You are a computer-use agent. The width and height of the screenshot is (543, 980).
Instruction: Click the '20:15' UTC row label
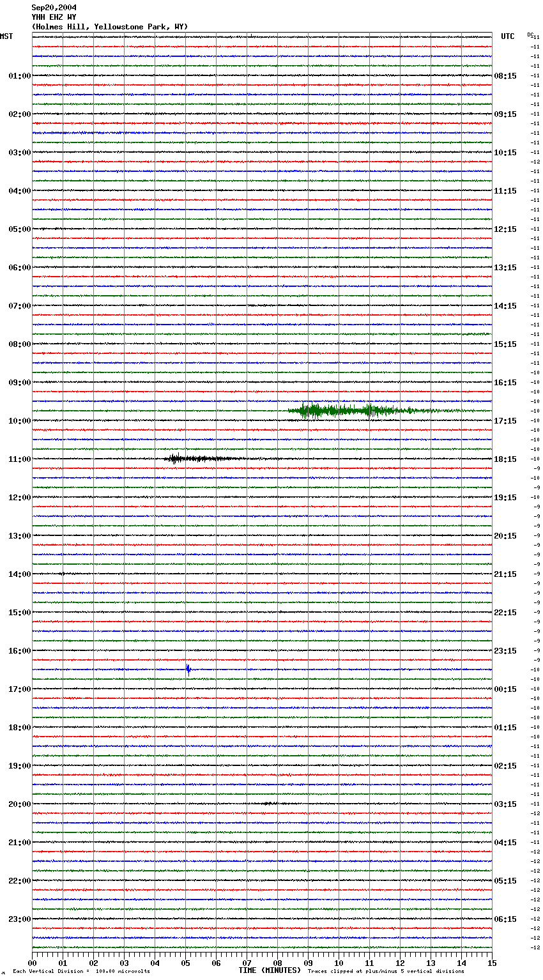tap(505, 536)
